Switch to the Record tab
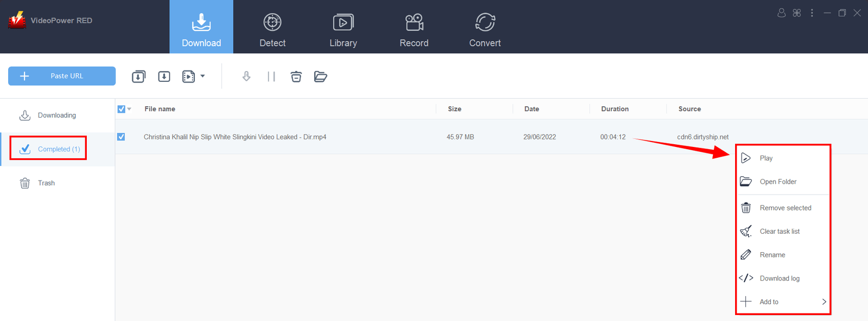The image size is (868, 321). tap(414, 30)
